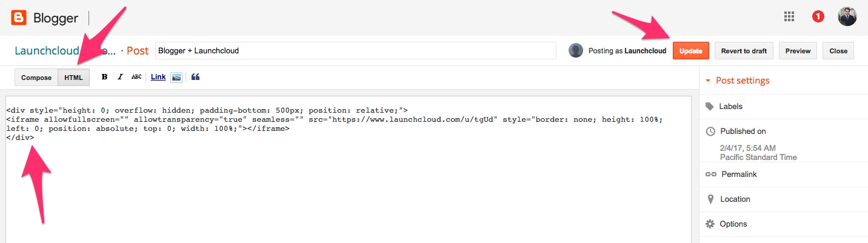The height and width of the screenshot is (243, 868).
Task: Open the red notifications badge
Action: pyautogui.click(x=818, y=17)
